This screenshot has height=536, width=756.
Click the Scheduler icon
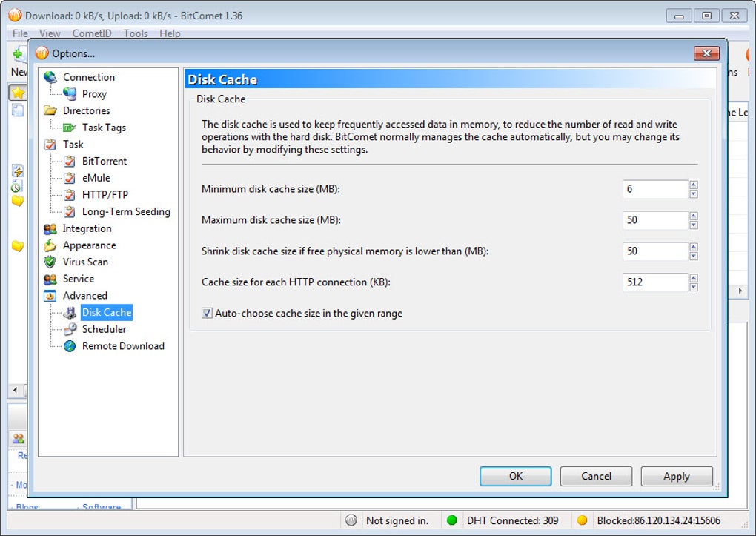[70, 329]
